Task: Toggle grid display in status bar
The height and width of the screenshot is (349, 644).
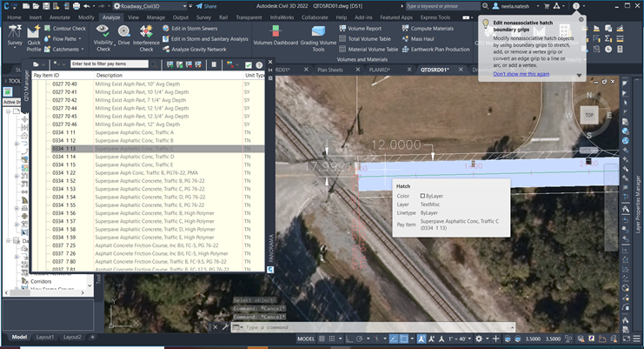Action: click(322, 339)
